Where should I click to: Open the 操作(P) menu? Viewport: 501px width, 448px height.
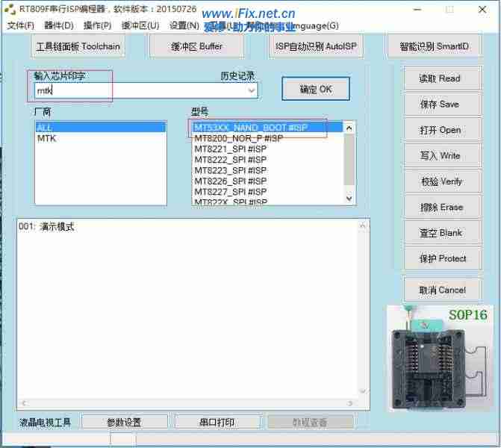pos(98,25)
